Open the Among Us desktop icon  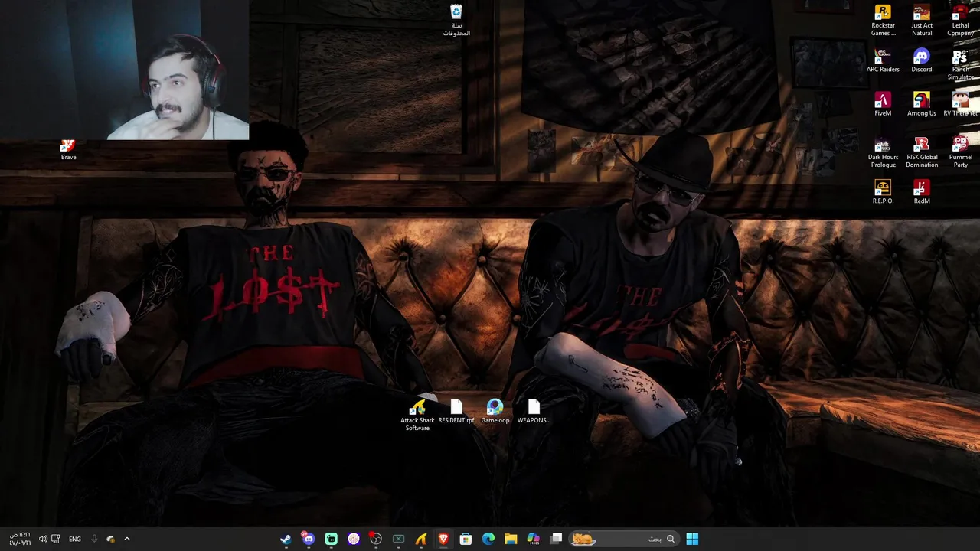pyautogui.click(x=922, y=105)
